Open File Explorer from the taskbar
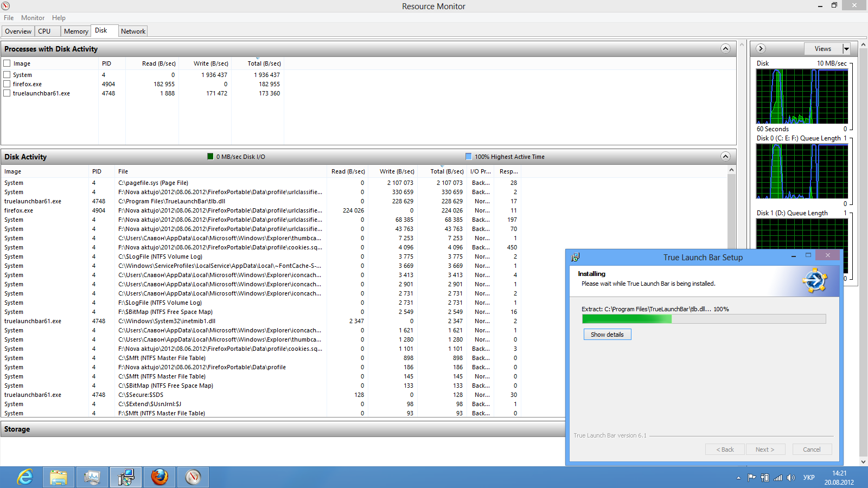Image resolution: width=868 pixels, height=488 pixels. pos(59,477)
